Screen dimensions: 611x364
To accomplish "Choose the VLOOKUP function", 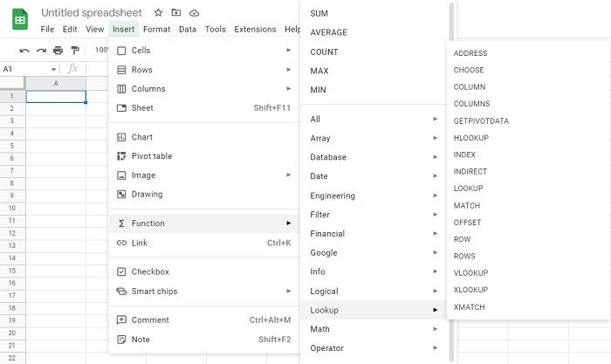I will point(470,273).
